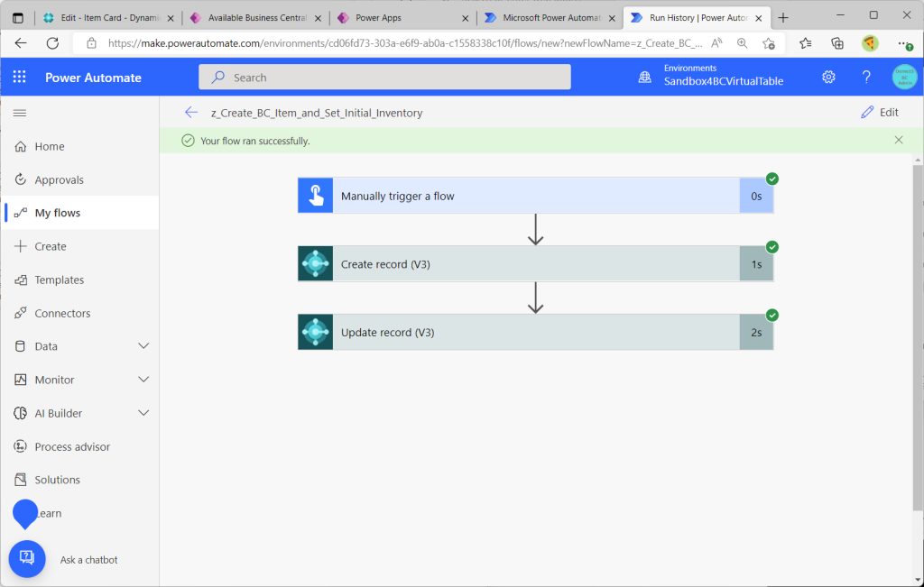Open the tab actions menu icon
Image resolution: width=924 pixels, height=587 pixels.
18,18
